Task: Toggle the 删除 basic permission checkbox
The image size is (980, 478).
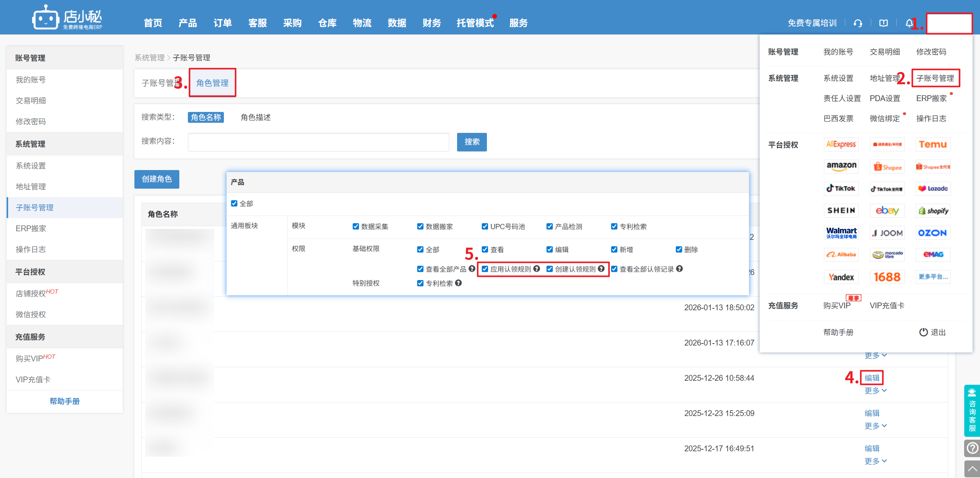Action: click(679, 249)
